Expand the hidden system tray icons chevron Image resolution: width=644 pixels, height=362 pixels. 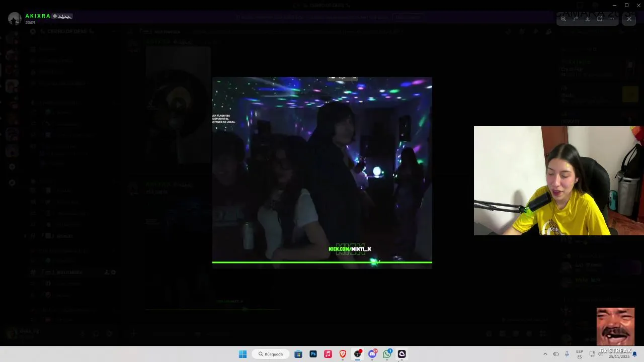point(545,354)
